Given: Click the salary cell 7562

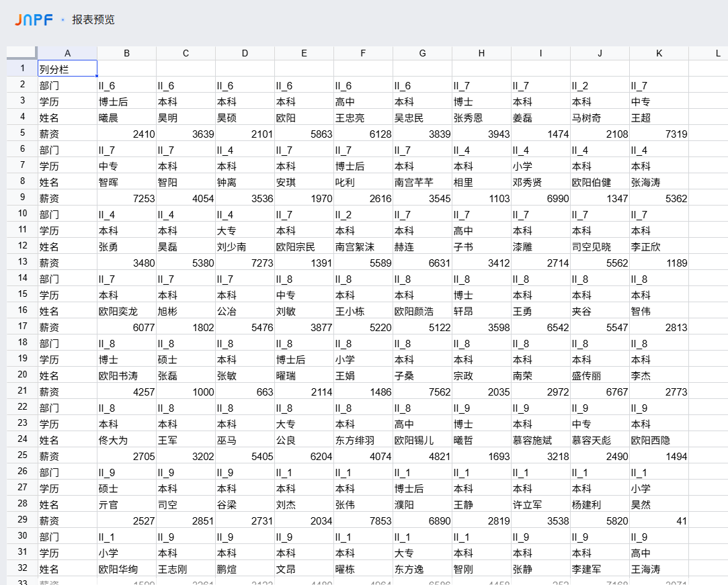Looking at the screenshot, I should 423,392.
